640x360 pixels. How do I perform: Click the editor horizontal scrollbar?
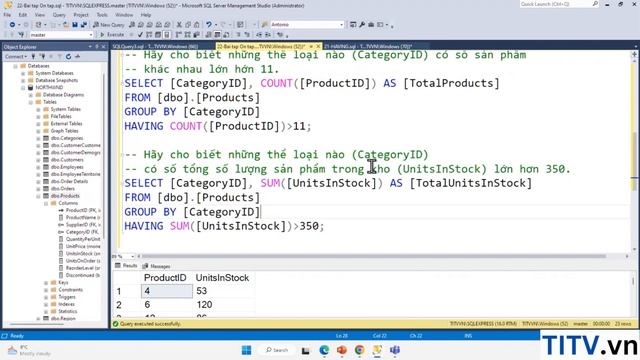[373, 256]
